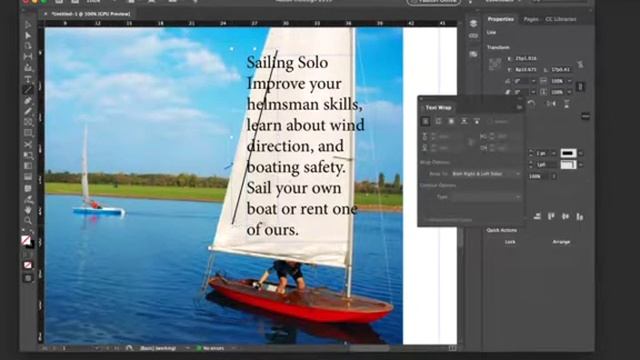Select the Free Transform tool

click(x=28, y=155)
